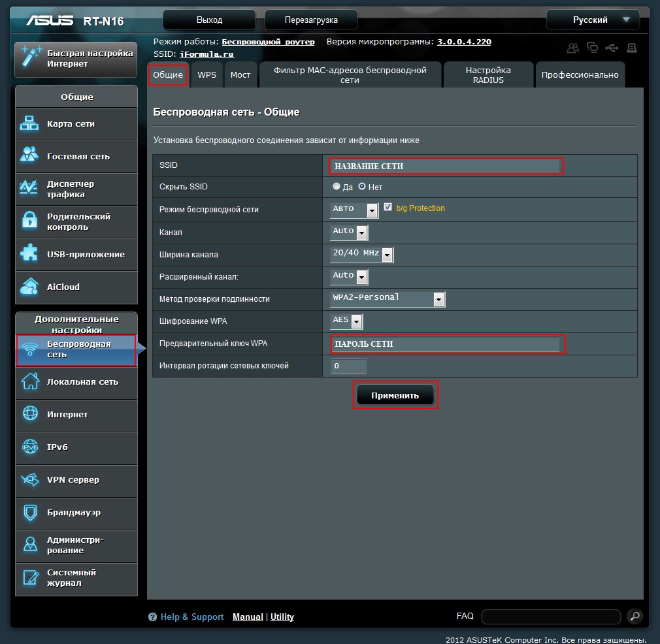Open the AiCloud icon
This screenshot has height=644, width=660.
pyautogui.click(x=30, y=287)
